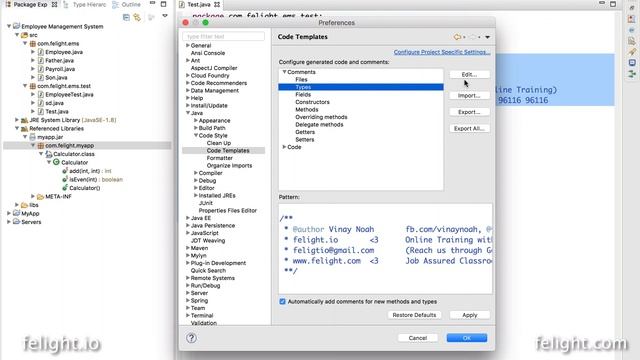Viewport: 640px width, 360px height.
Task: Open Installed JREs preferences
Action: [217, 196]
